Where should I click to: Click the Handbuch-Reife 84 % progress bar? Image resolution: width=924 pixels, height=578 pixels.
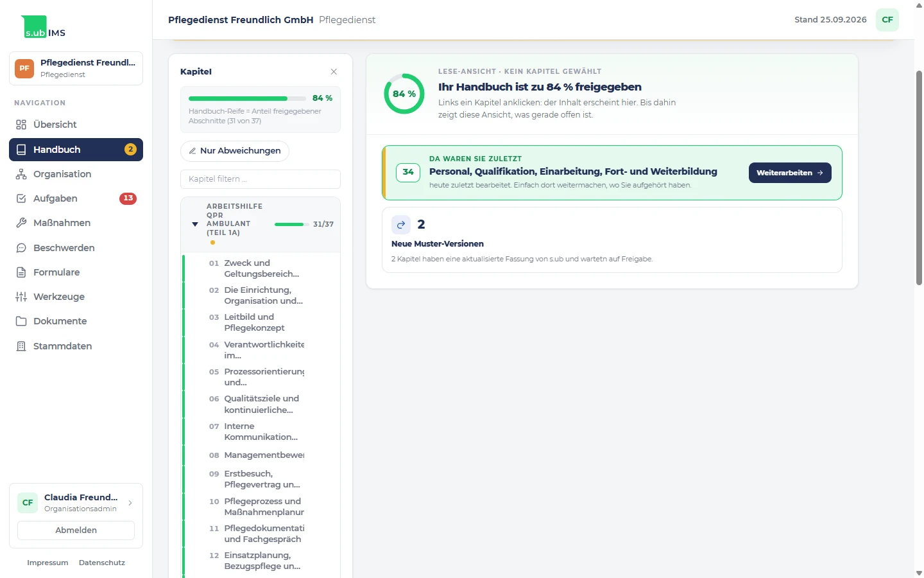pyautogui.click(x=247, y=98)
